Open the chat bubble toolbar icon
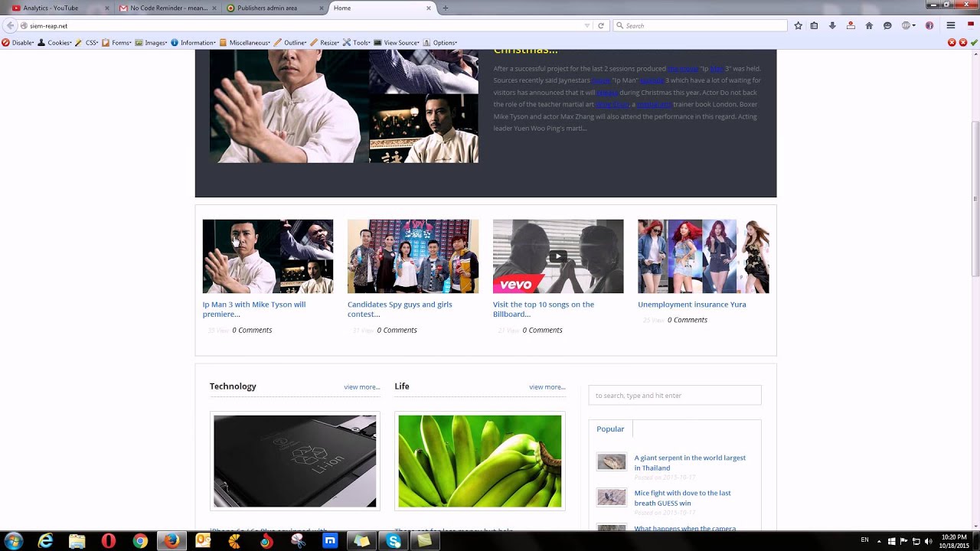The width and height of the screenshot is (980, 551). (887, 25)
